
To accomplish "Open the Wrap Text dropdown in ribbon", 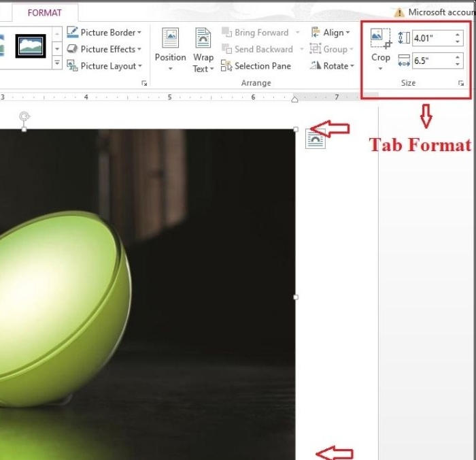I will (203, 50).
